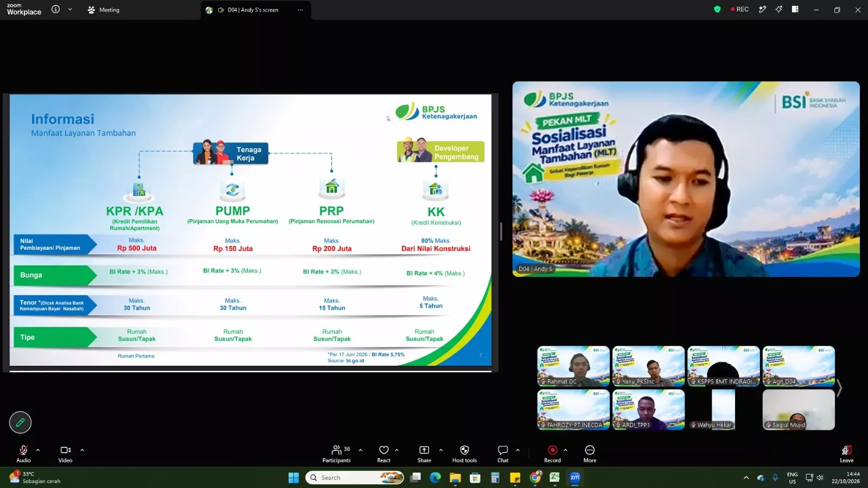The width and height of the screenshot is (868, 488).
Task: Expand the React options arrow
Action: (397, 450)
